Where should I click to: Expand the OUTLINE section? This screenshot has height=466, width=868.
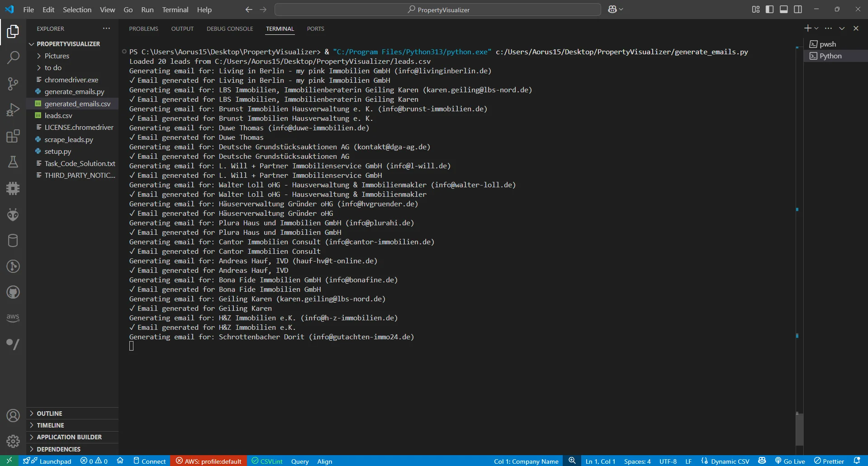[x=49, y=414]
